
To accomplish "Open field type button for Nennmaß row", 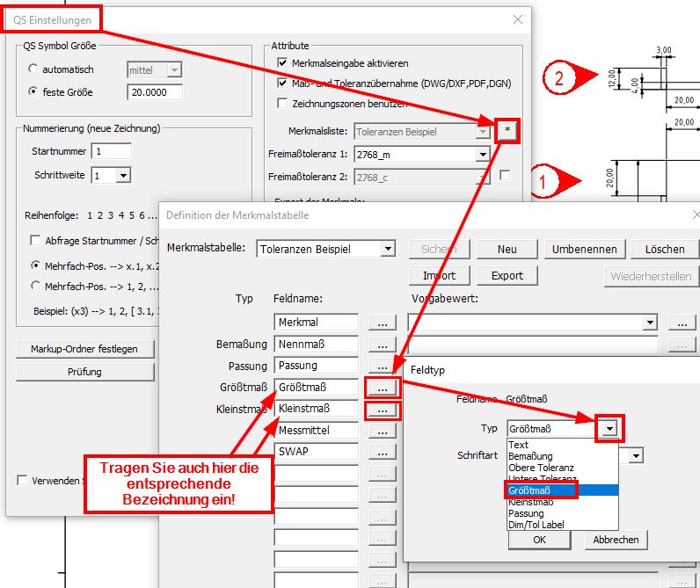I will tap(383, 345).
